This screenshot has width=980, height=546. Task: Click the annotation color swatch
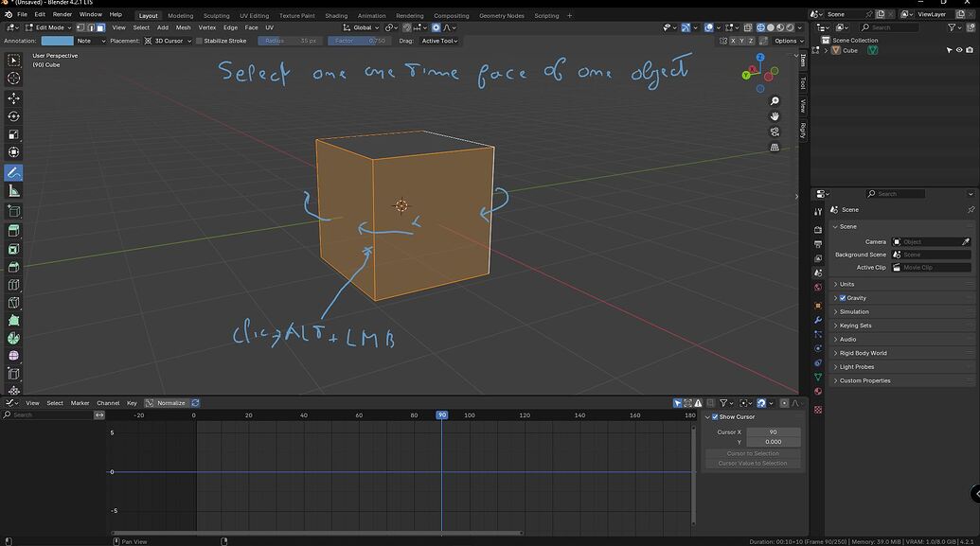[57, 41]
